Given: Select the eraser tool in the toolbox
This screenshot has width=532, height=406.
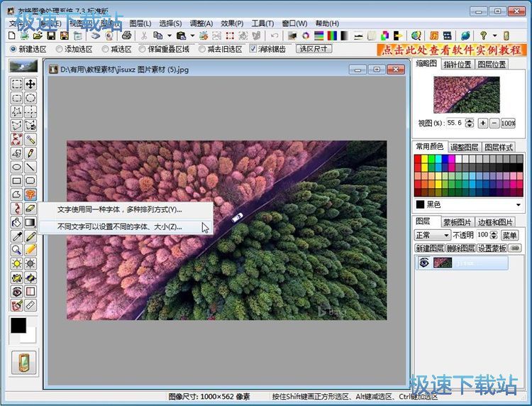Looking at the screenshot, I should (31, 209).
